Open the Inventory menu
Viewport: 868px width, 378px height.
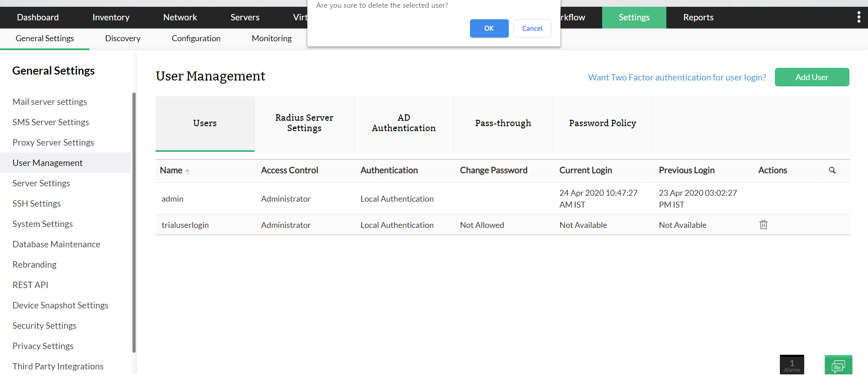111,18
